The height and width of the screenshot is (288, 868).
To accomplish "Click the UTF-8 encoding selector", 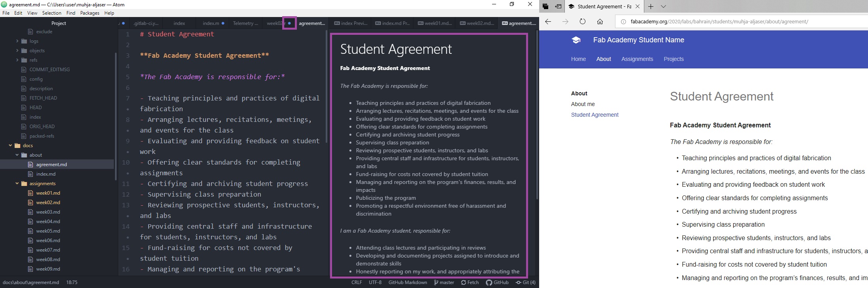I will pos(375,282).
